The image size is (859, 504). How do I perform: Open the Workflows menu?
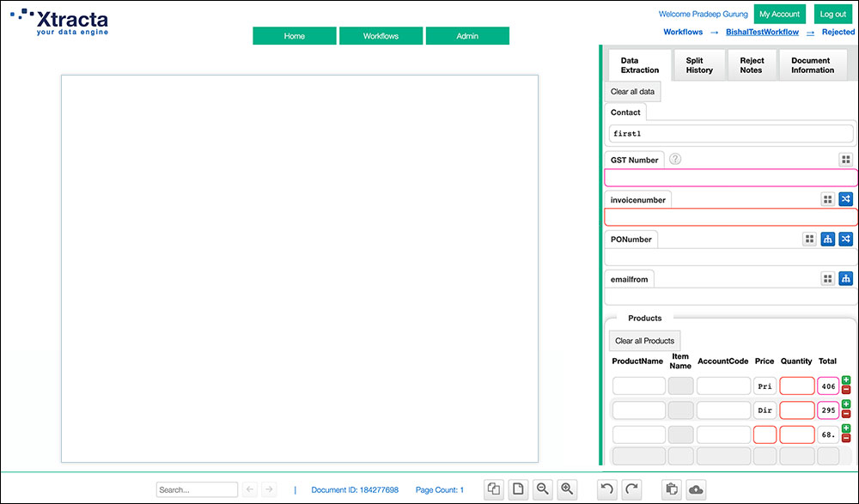tap(381, 36)
